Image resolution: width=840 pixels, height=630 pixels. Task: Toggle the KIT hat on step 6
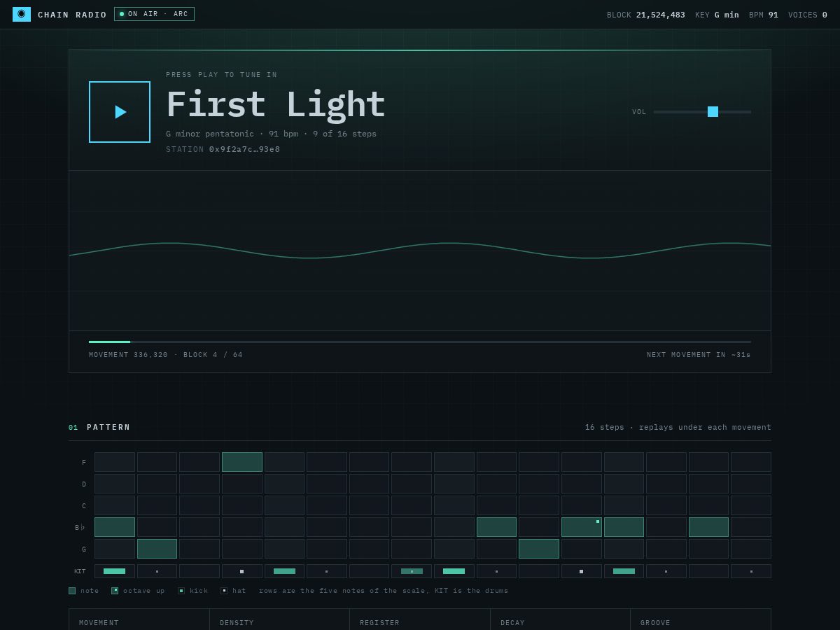click(x=327, y=571)
